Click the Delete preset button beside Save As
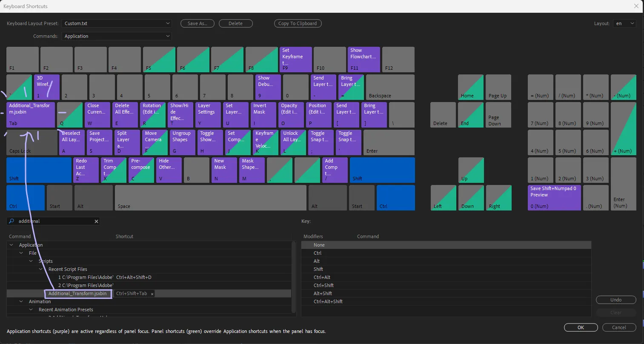Image resolution: width=644 pixels, height=344 pixels. click(x=235, y=23)
